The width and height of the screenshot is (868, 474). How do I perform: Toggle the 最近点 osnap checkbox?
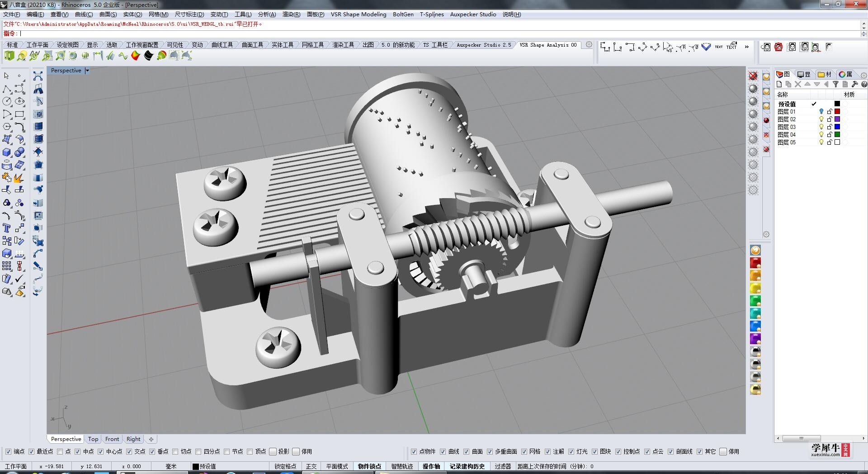point(31,451)
